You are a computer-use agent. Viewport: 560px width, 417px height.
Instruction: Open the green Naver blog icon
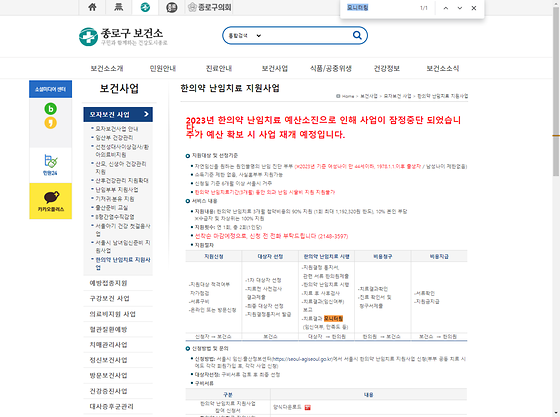pos(50,109)
